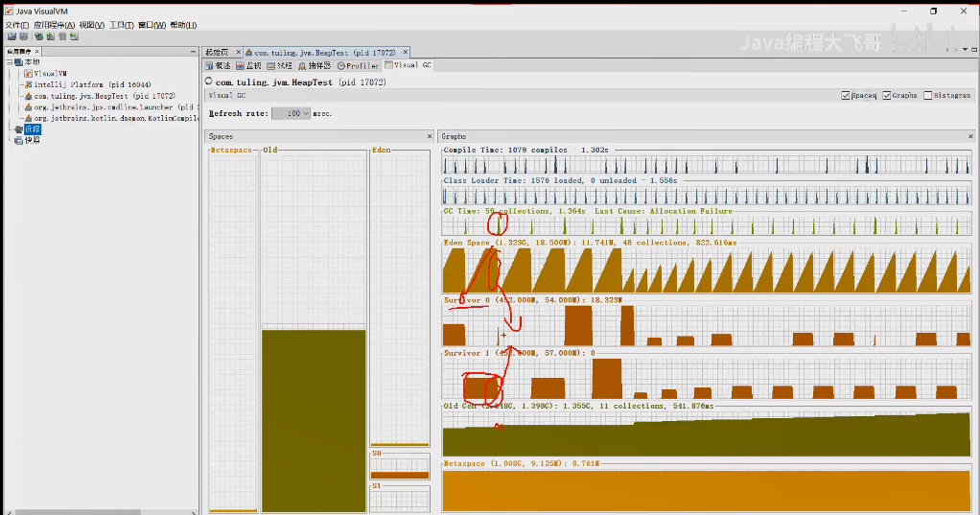980x515 pixels.
Task: Click the Java VisualVM title bar icon
Action: pos(9,12)
